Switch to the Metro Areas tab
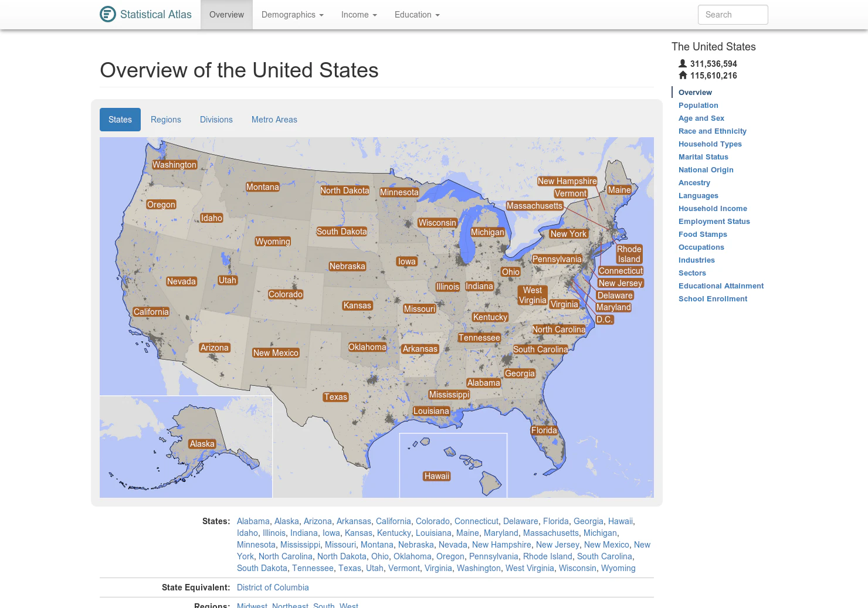This screenshot has height=608, width=868. (274, 120)
